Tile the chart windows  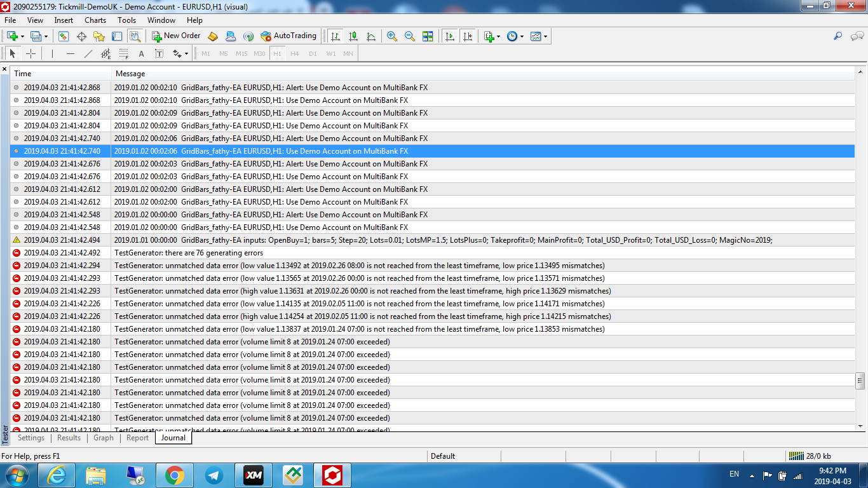click(x=428, y=36)
